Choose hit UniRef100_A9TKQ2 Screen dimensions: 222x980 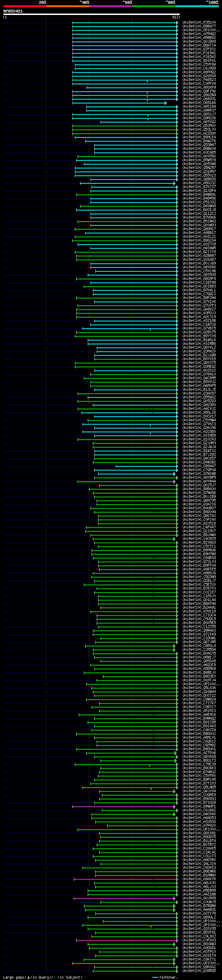tap(199, 122)
